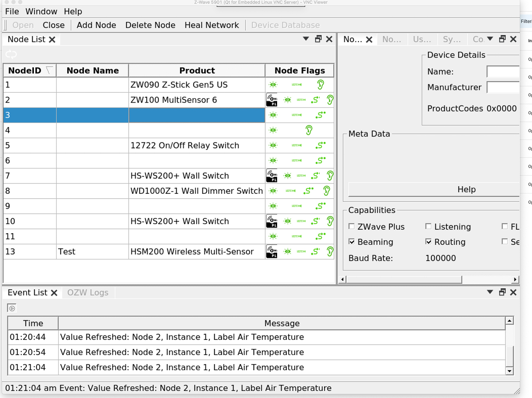532x398 pixels.
Task: Click the Help button in the Meta Data section
Action: click(x=466, y=189)
